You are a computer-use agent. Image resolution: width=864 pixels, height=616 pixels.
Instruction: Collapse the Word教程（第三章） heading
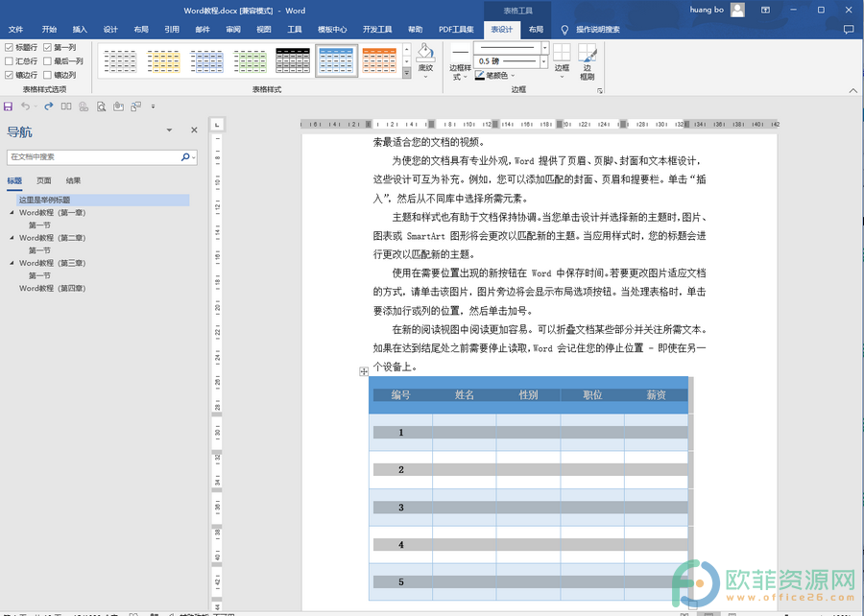(12, 263)
